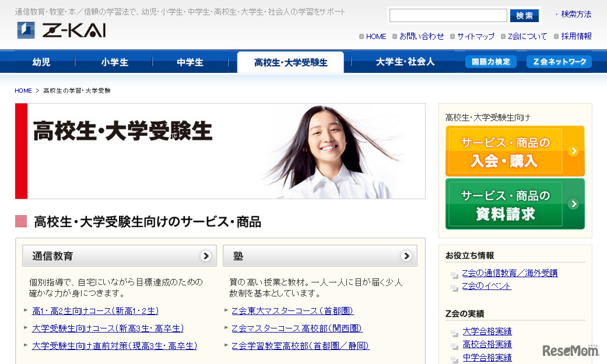Screen dimensions: 607x364
Task: Click the arrow on orange 入会・購入 banner
Action: pyautogui.click(x=574, y=151)
